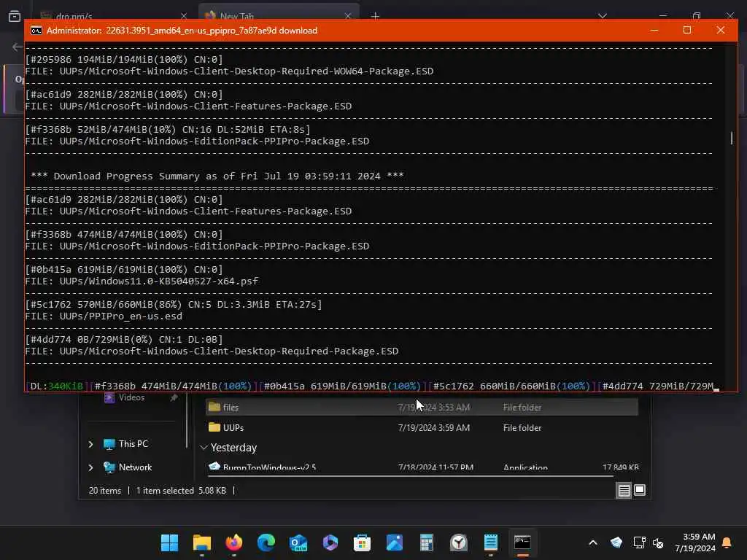Launch Firefox from the taskbar

click(x=234, y=542)
